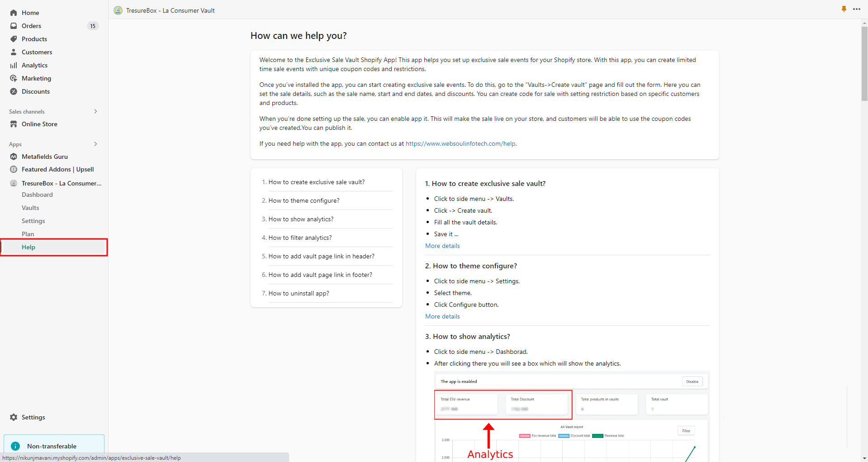Click 'Click Configure button.' bullet text

pos(466,305)
